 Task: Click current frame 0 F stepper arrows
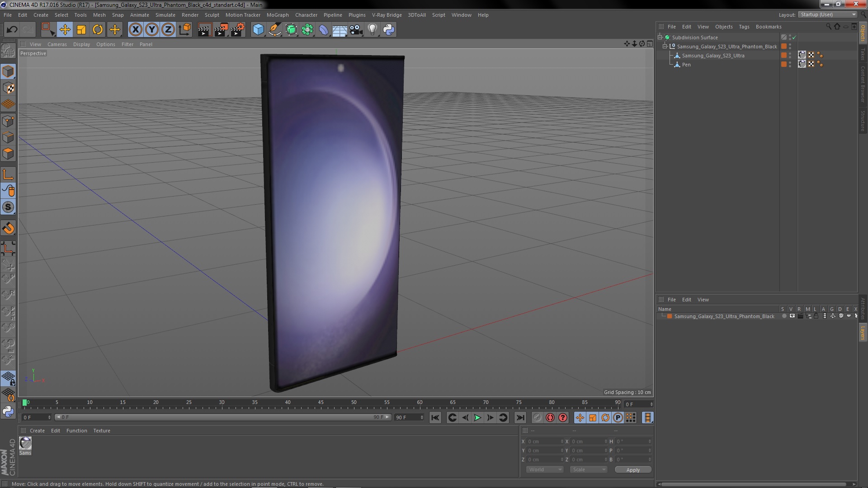[x=49, y=418]
